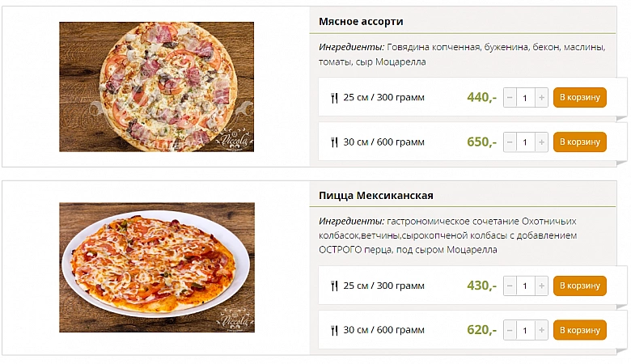Screen dimensions: 631x364
Task: Click fork-knife icon beside 30 см Мексиканская
Action: 334,330
